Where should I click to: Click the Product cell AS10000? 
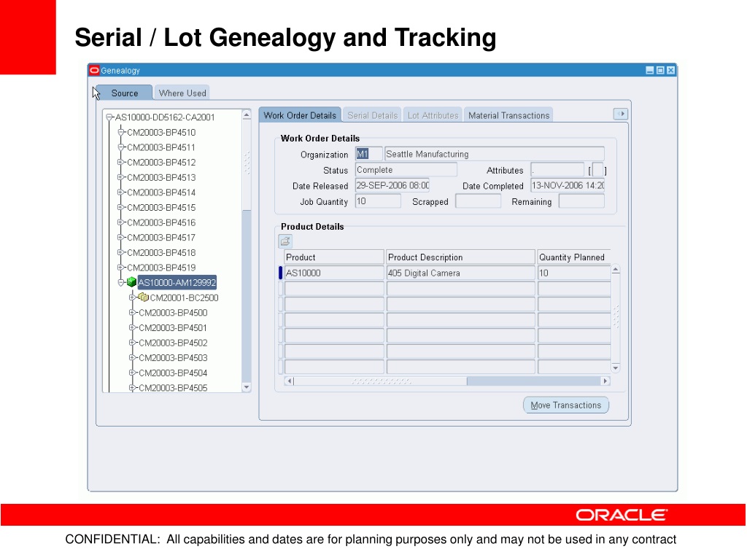pos(334,273)
